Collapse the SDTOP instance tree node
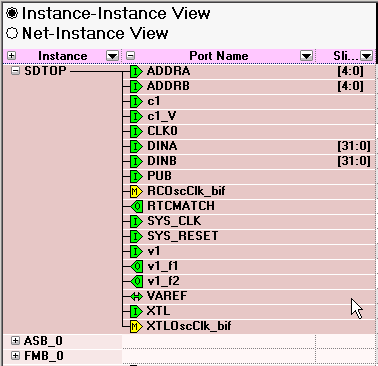Viewport: 378px width, 366px height. click(x=15, y=71)
